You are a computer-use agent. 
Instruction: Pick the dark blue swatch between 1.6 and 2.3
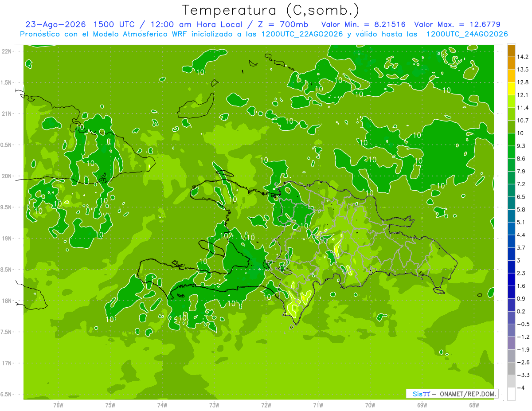click(x=511, y=279)
